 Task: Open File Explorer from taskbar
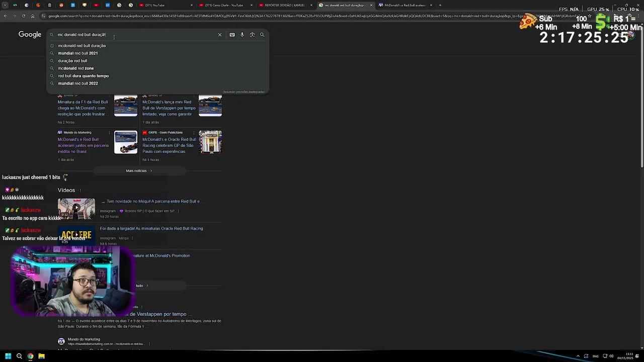(x=41, y=356)
